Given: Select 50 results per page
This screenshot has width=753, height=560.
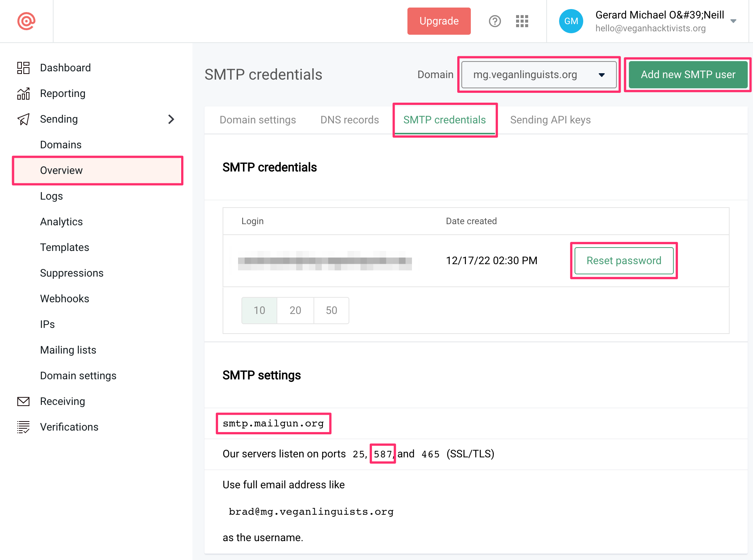Looking at the screenshot, I should (x=331, y=310).
